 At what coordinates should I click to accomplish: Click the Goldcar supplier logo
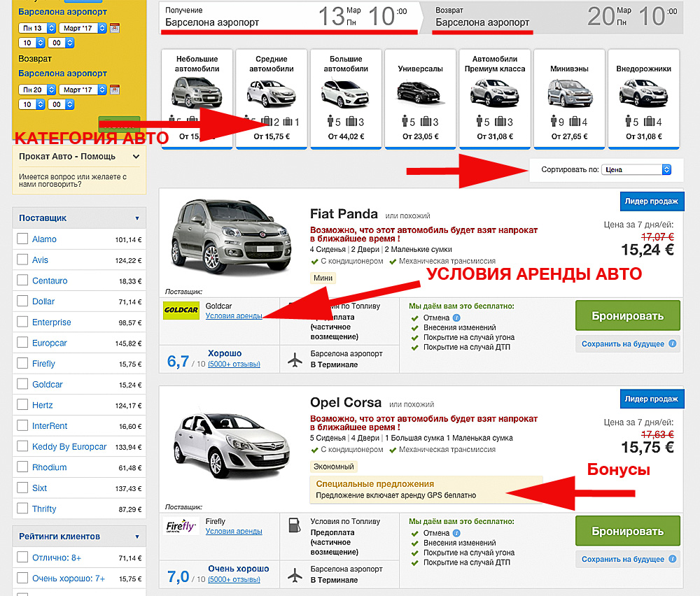(181, 310)
